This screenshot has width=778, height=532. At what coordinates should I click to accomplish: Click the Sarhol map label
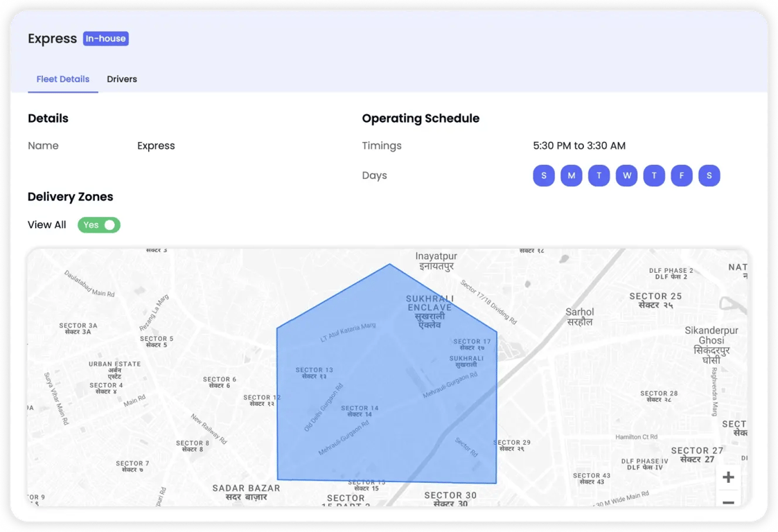pos(580,317)
